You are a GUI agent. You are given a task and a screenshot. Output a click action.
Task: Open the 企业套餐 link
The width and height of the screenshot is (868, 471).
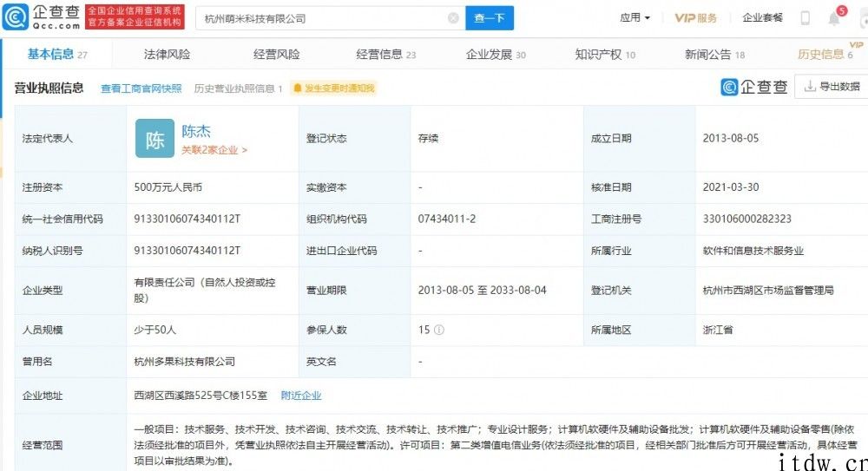point(762,18)
